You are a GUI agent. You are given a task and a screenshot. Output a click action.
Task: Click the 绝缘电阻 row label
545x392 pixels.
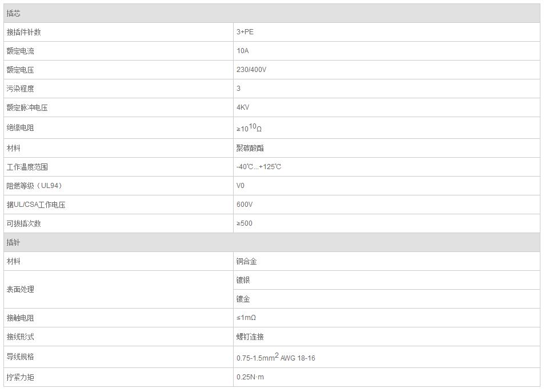click(20, 128)
